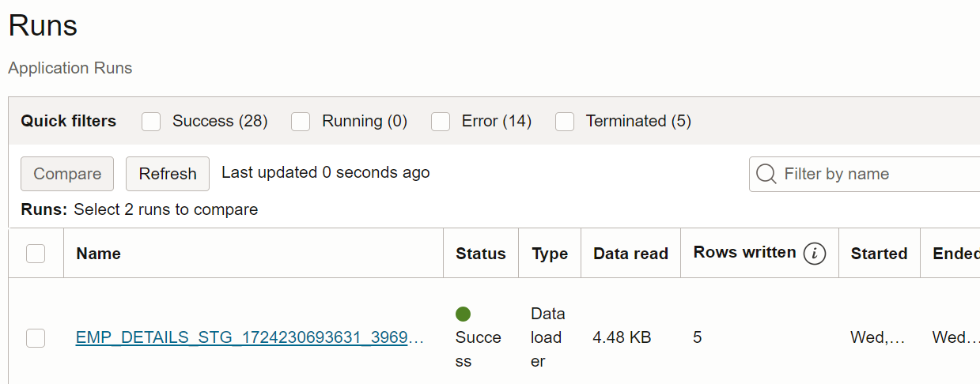Image resolution: width=980 pixels, height=384 pixels.
Task: Check the Running quick filter
Action: (301, 122)
